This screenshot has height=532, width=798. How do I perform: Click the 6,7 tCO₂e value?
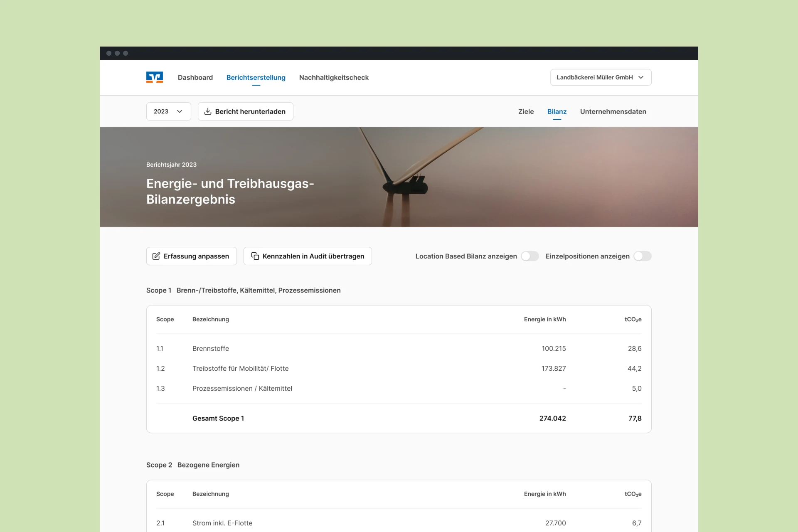tap(637, 523)
